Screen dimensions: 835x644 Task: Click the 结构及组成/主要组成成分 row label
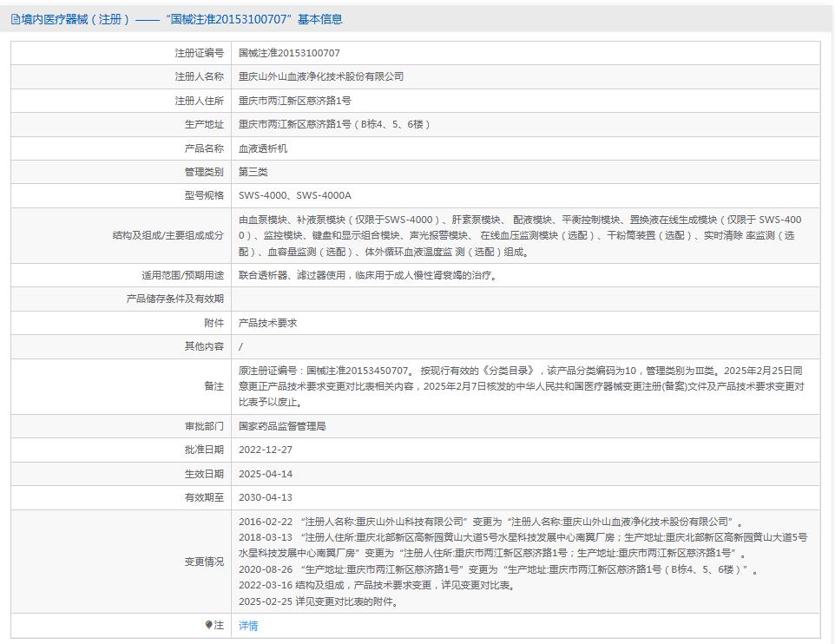[168, 235]
